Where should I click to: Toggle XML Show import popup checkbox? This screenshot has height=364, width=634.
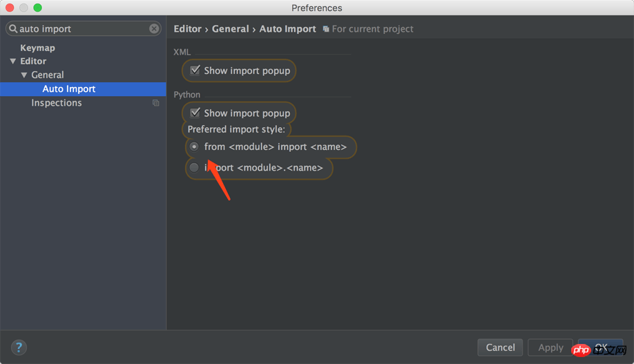[x=195, y=70]
